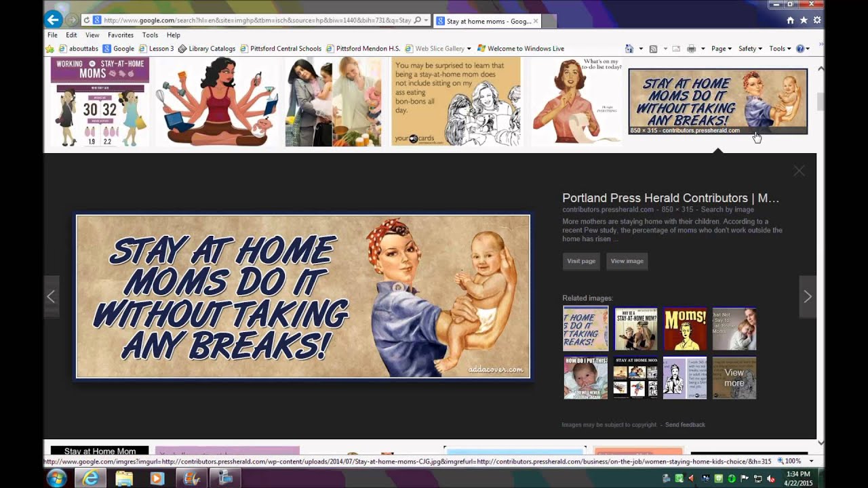This screenshot has height=488, width=868.
Task: Open the Edit menu
Action: pyautogui.click(x=71, y=35)
